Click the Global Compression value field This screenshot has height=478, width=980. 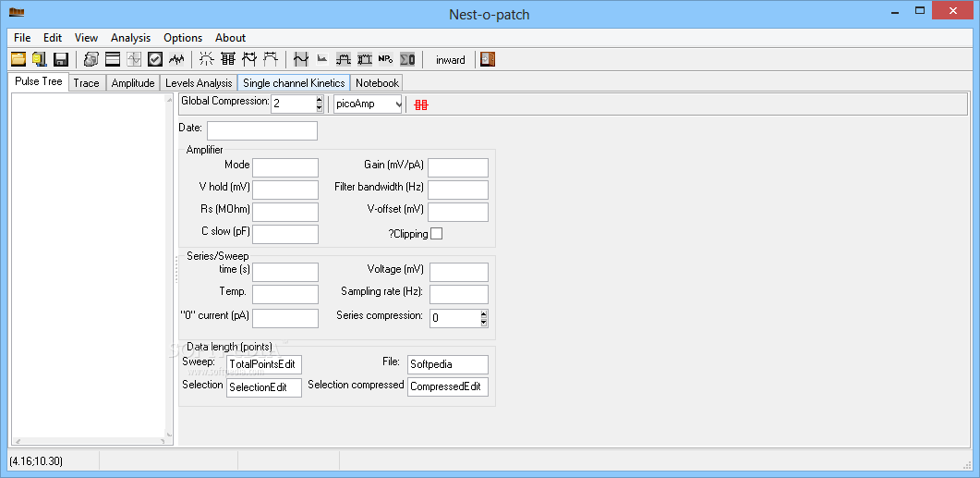pos(293,104)
